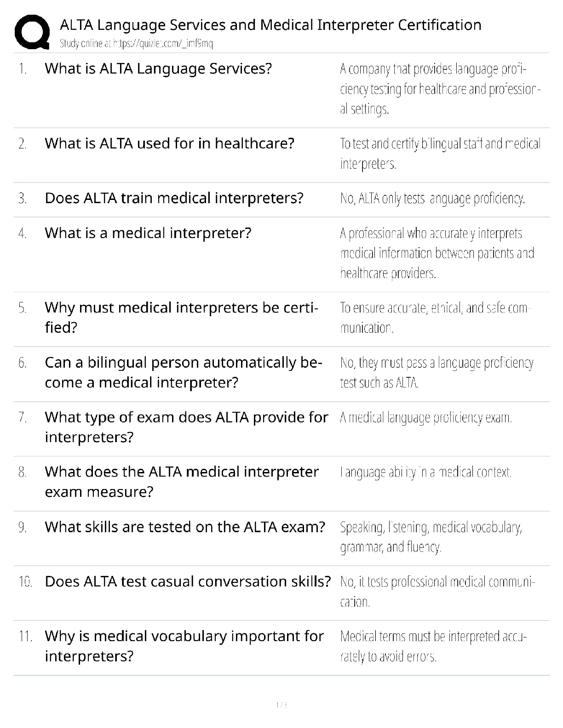The width and height of the screenshot is (563, 728).
Task: Select answer 'To test and certify bilingual staff'
Action: pyautogui.click(x=440, y=154)
